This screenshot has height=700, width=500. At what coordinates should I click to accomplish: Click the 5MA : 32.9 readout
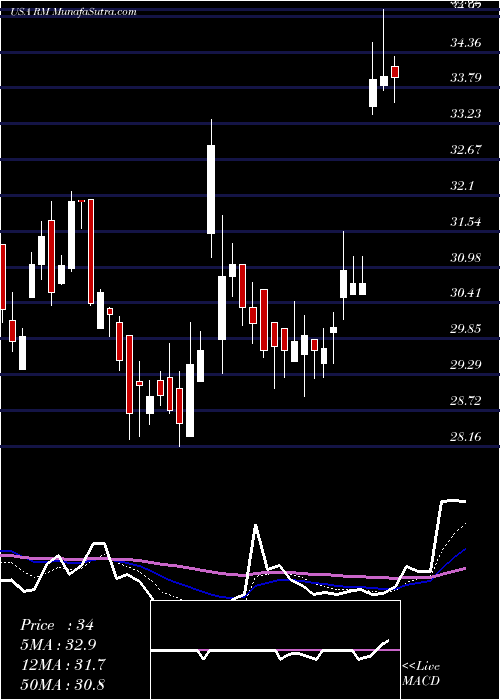click(58, 645)
